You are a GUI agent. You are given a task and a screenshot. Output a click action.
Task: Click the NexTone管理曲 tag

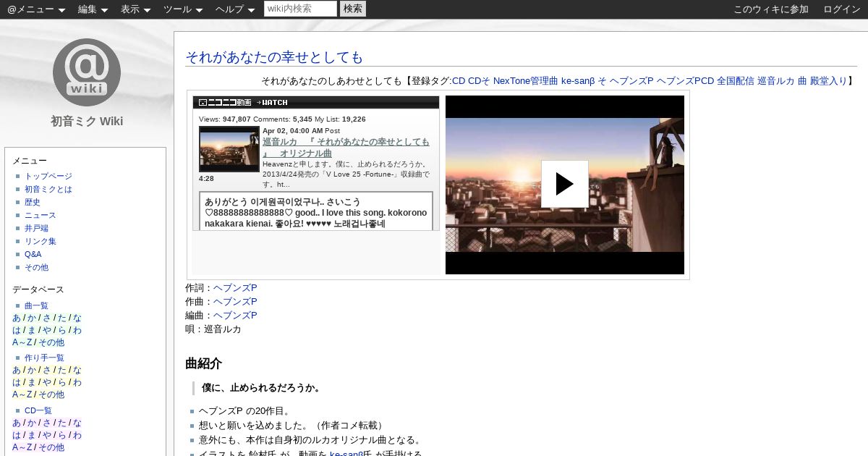pyautogui.click(x=526, y=81)
